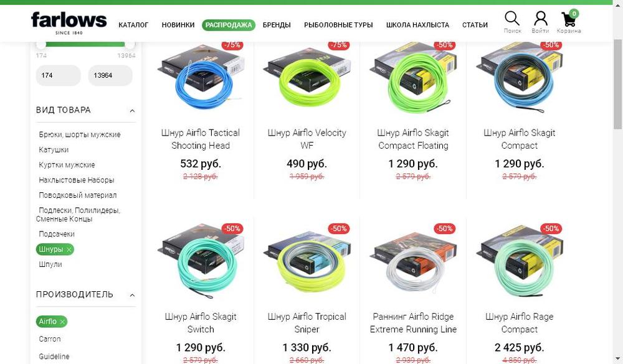Open Шнур Airflo Velocity WF product link
Viewport: 623px width, 364px height.
point(307,139)
